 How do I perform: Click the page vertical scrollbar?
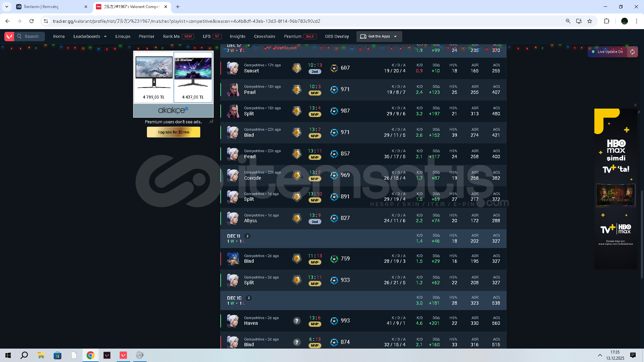[x=642, y=235]
